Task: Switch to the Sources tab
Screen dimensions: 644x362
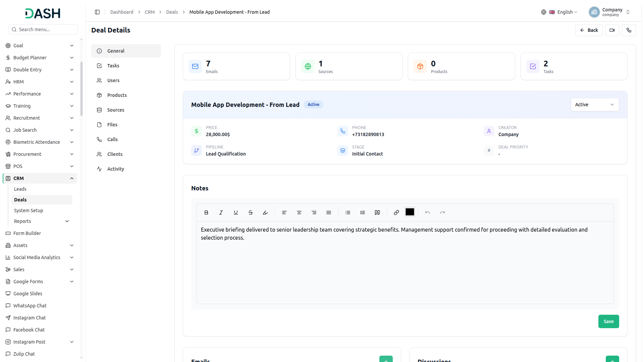Action: point(126,110)
